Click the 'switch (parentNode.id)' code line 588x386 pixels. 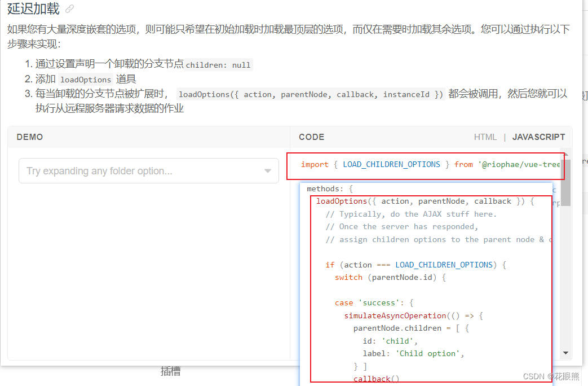(x=390, y=278)
